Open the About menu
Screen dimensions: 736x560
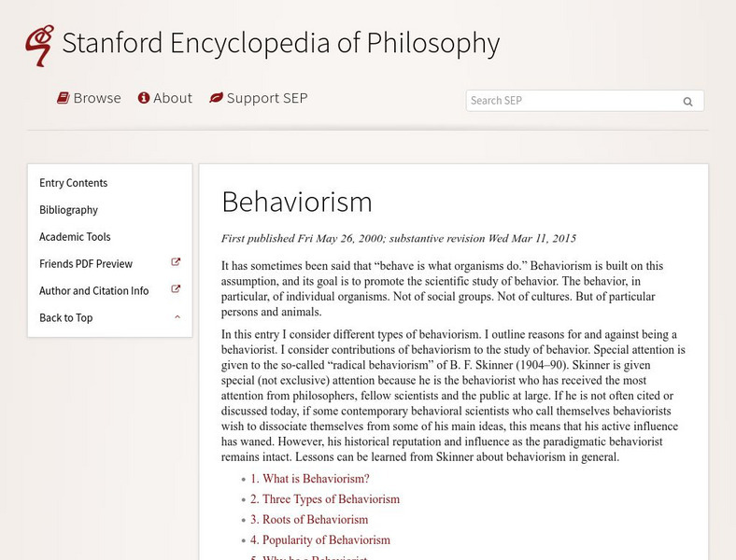click(165, 98)
